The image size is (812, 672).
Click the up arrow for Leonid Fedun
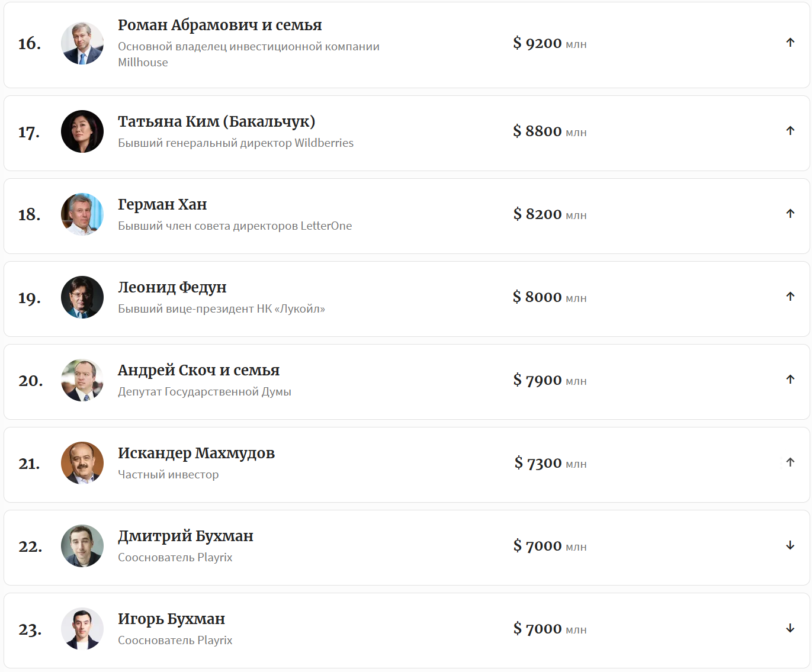click(790, 297)
